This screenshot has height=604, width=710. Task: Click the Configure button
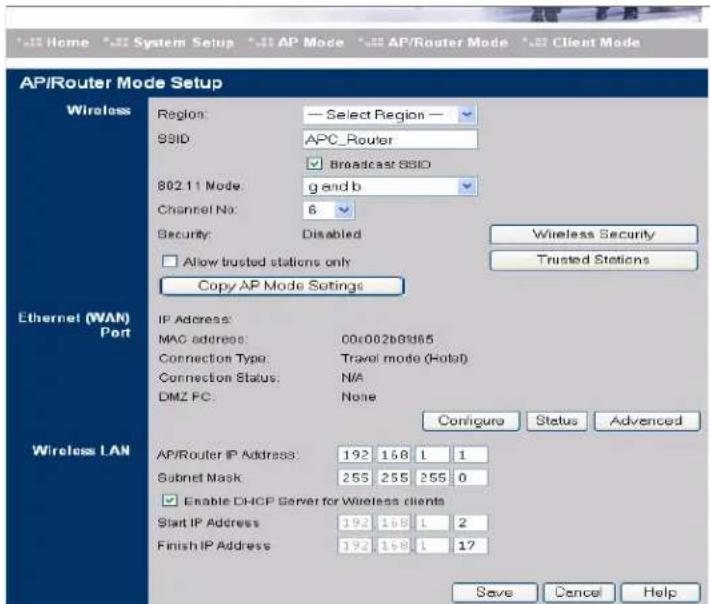(471, 421)
